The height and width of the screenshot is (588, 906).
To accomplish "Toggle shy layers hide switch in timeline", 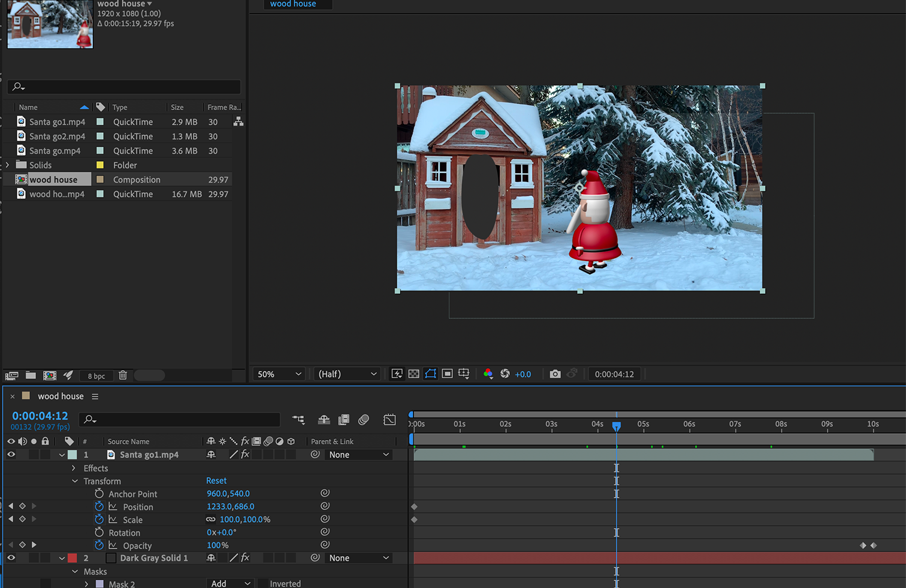I will 324,420.
